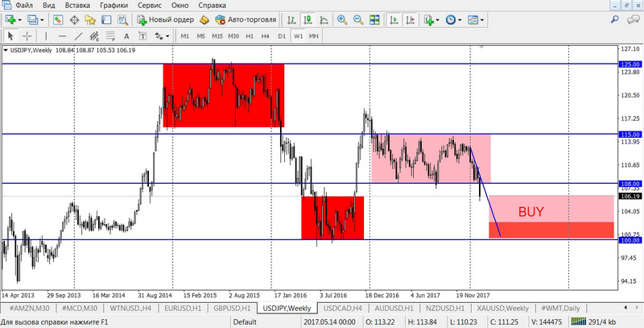
Task: Switch to candlestick chart mode
Action: (x=307, y=19)
